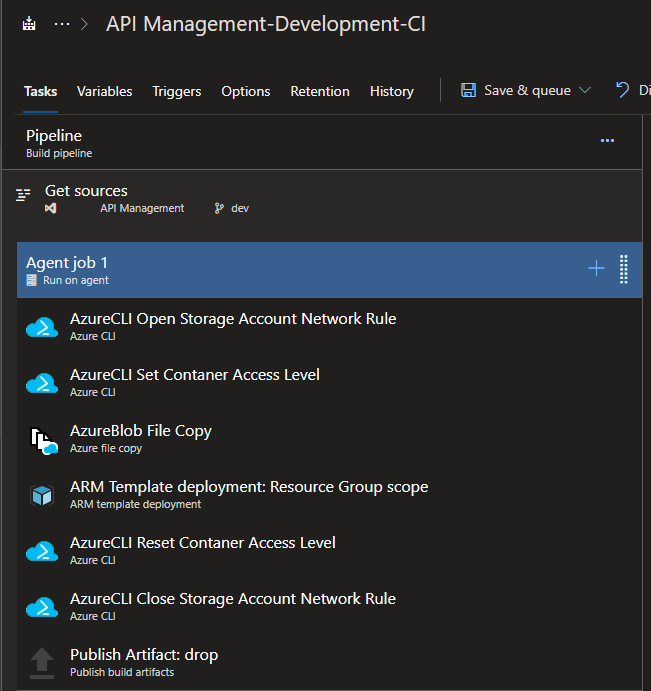Viewport: 651px width, 691px height.
Task: Select AzureCLI Open Storage Account Network Rule task
Action: click(x=329, y=326)
